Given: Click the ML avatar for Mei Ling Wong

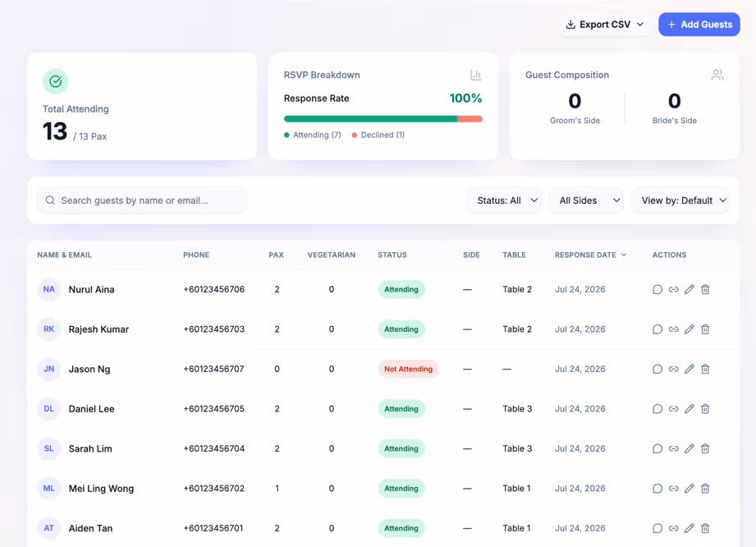Looking at the screenshot, I should [x=48, y=488].
